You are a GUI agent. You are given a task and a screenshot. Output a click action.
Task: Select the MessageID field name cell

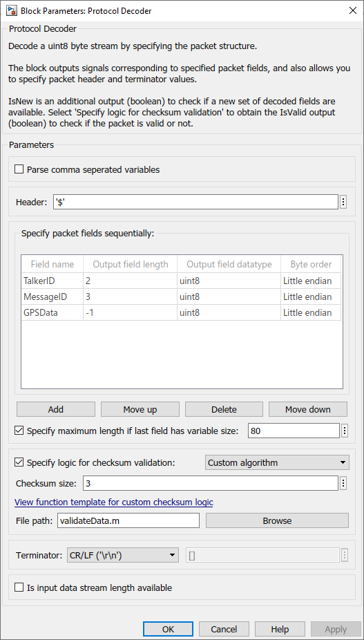pos(52,297)
